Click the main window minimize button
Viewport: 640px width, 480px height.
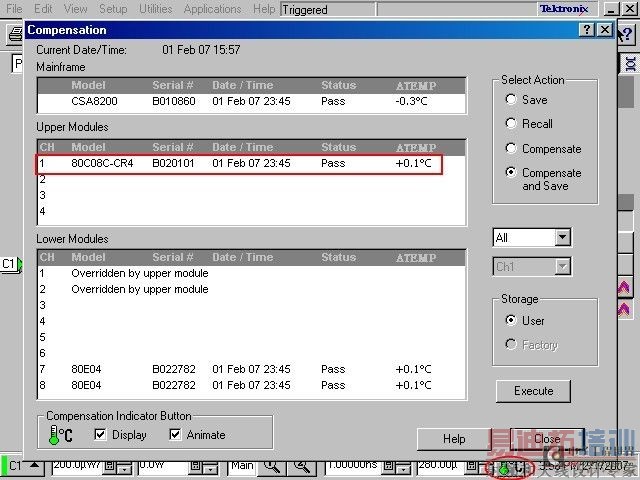[x=611, y=9]
